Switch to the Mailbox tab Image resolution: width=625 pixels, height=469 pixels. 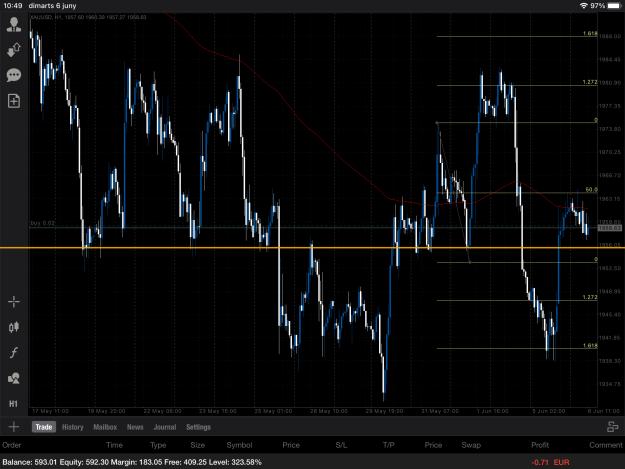105,427
